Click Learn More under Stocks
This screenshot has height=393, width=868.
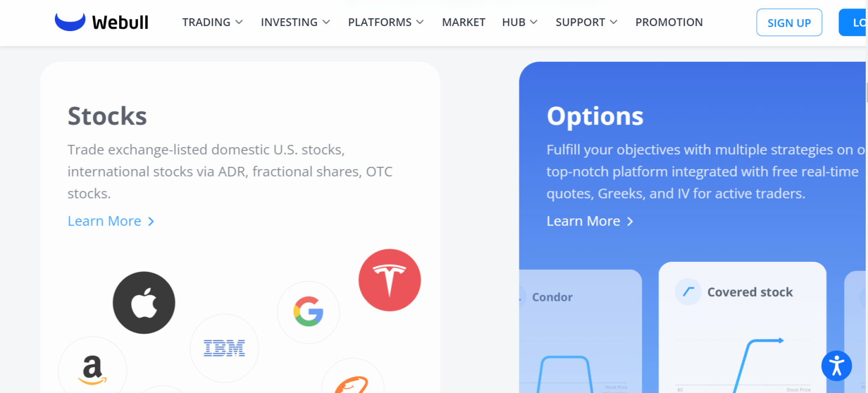[x=105, y=221]
